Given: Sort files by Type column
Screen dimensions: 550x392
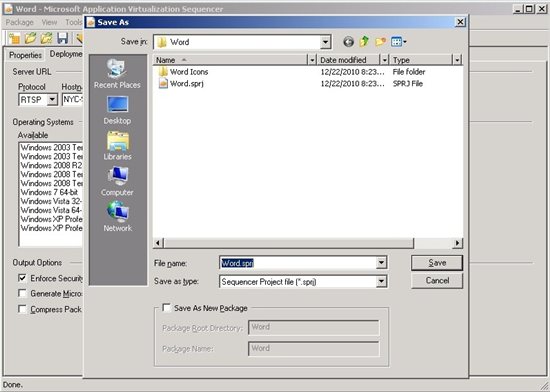Looking at the screenshot, I should (x=421, y=60).
